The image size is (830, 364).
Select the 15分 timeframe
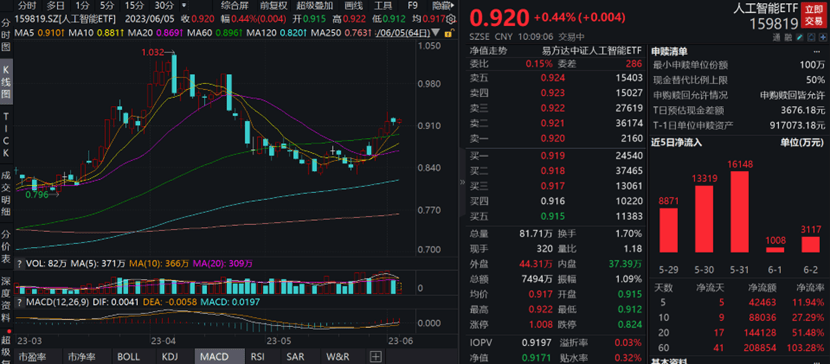click(x=133, y=6)
